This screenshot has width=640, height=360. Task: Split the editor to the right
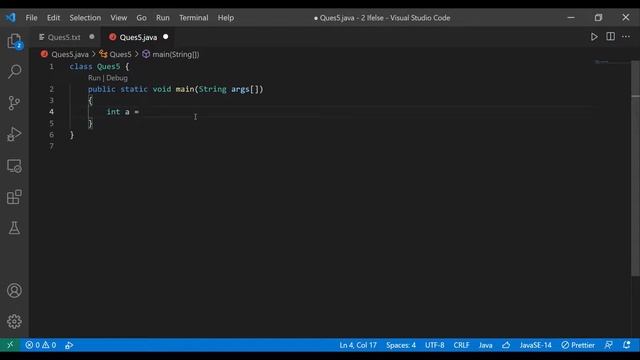(x=610, y=37)
